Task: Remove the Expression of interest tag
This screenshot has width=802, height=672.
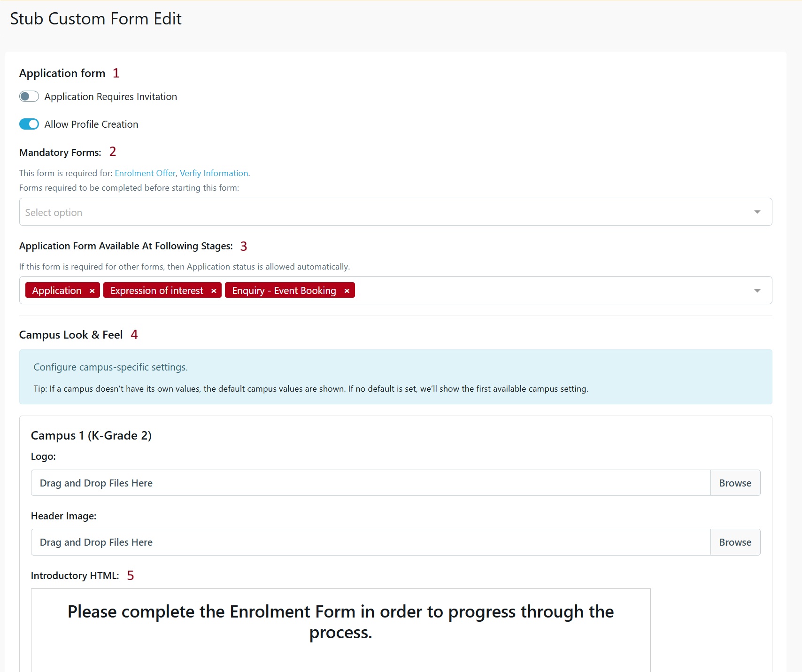Action: click(214, 290)
